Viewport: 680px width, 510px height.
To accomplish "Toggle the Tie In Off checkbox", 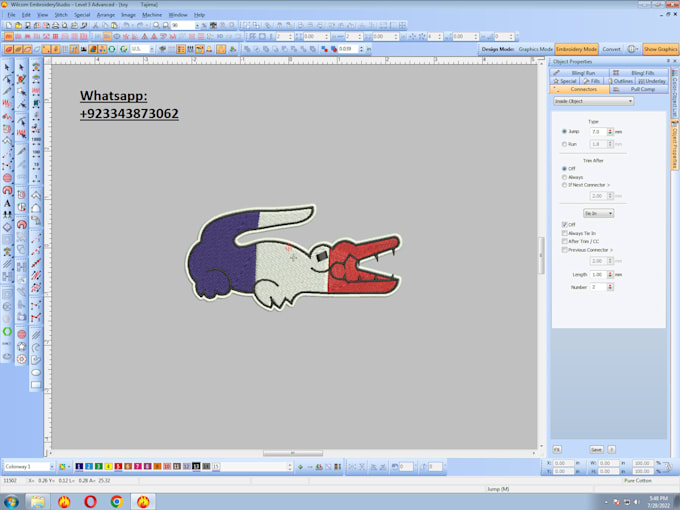I will (565, 225).
